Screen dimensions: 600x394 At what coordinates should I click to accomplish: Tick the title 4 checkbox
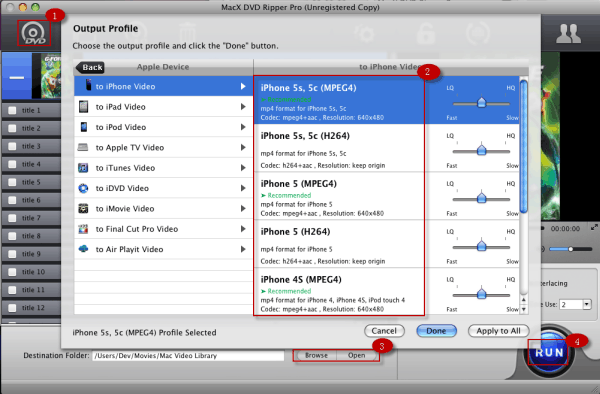click(x=12, y=164)
